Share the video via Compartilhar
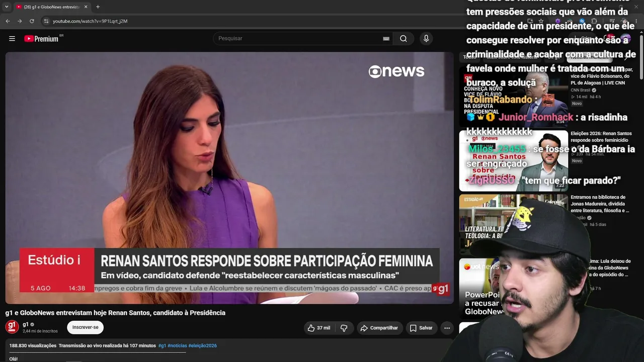Viewport: 644px width, 362px height. (x=380, y=328)
